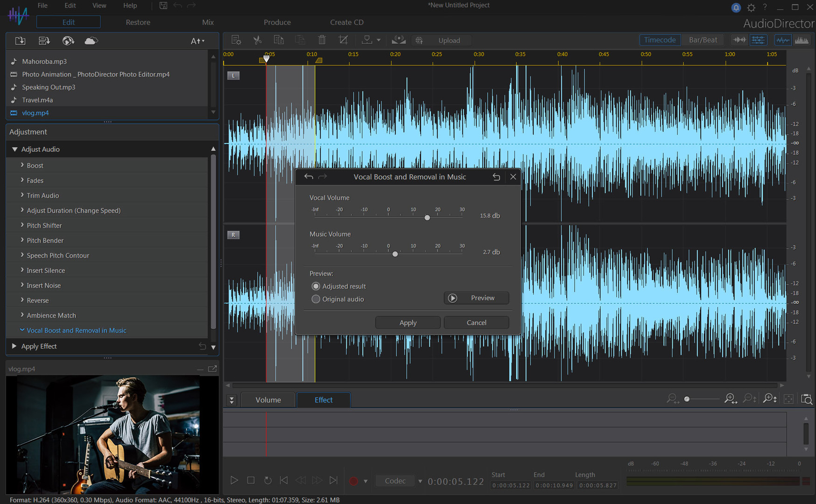Apply the vocal boost settings
Viewport: 816px width, 504px height.
click(408, 322)
